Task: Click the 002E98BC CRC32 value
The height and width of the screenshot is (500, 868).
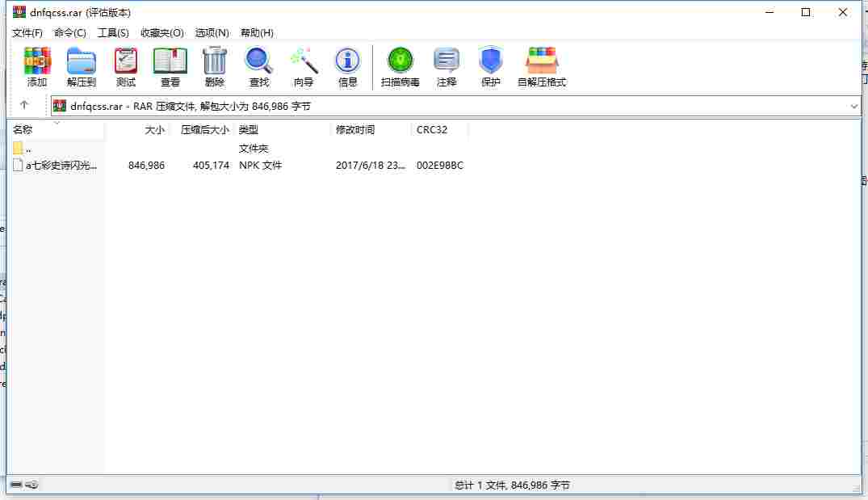Action: coord(439,165)
